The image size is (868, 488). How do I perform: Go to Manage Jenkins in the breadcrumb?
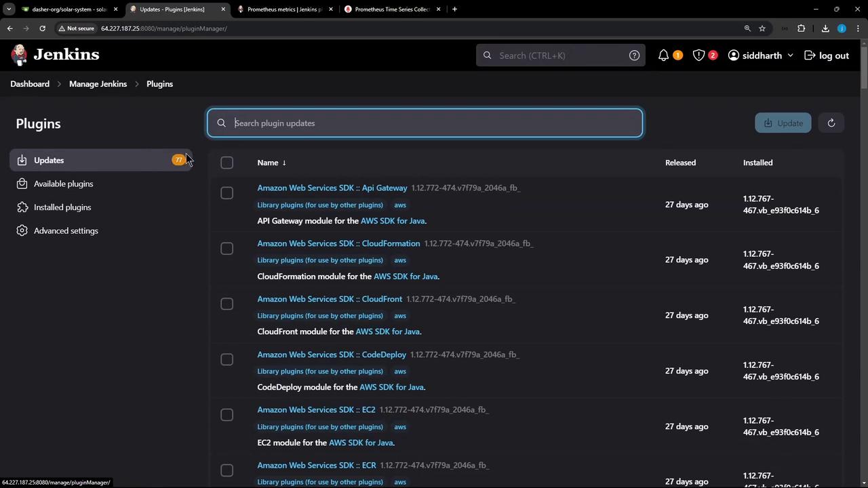click(x=98, y=84)
